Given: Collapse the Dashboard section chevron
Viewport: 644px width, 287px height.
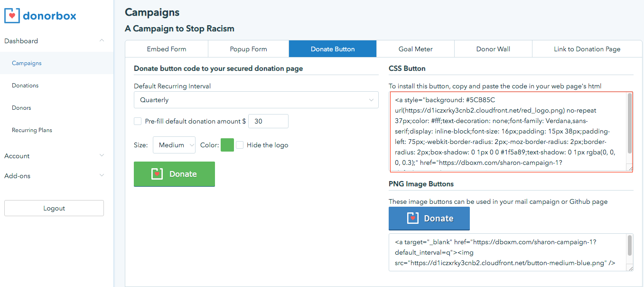Looking at the screenshot, I should pyautogui.click(x=102, y=41).
